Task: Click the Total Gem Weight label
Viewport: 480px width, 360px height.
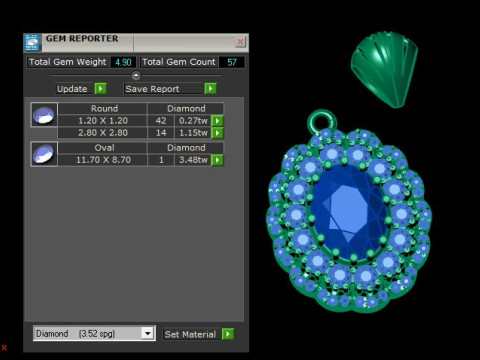Action: tap(68, 62)
